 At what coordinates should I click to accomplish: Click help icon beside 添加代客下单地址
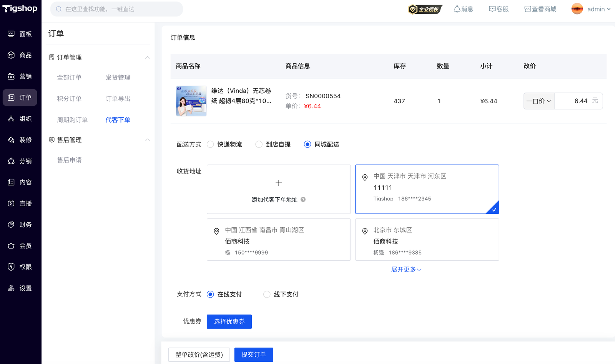[x=303, y=200]
